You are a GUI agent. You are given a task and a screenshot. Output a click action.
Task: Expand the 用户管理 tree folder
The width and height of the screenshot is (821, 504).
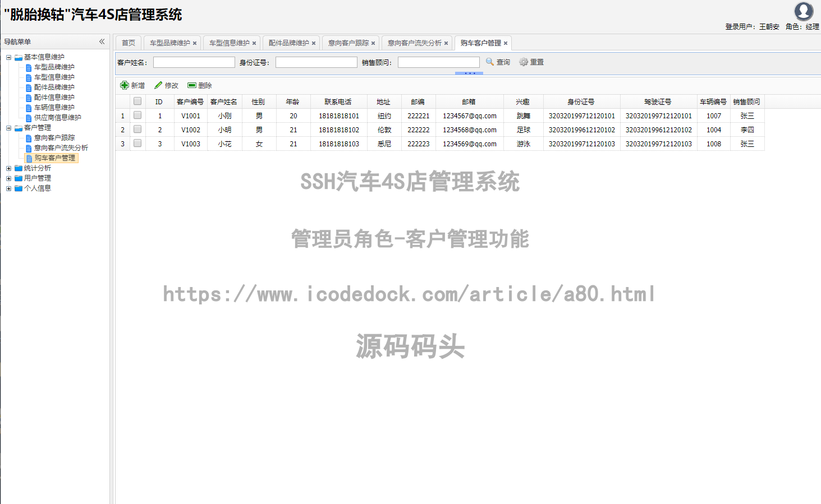pyautogui.click(x=8, y=178)
